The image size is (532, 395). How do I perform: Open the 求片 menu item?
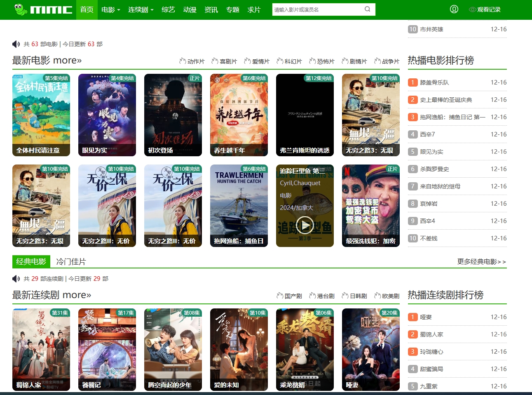(254, 9)
